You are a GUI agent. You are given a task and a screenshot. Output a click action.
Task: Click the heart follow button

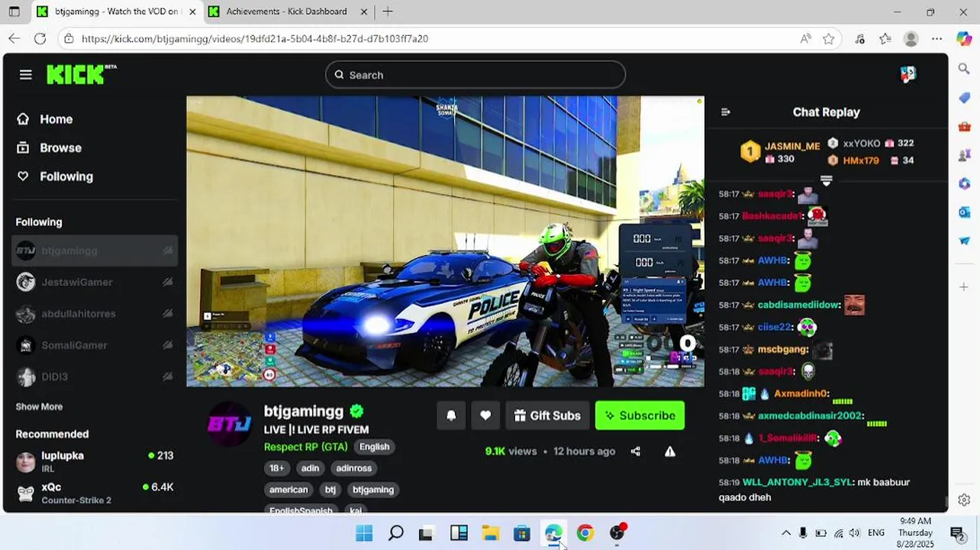[485, 416]
